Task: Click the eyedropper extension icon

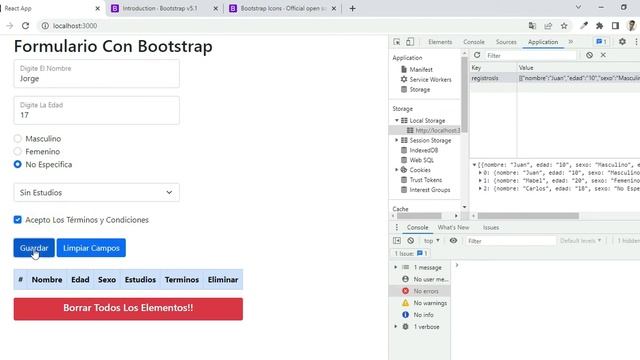Action: (584, 26)
